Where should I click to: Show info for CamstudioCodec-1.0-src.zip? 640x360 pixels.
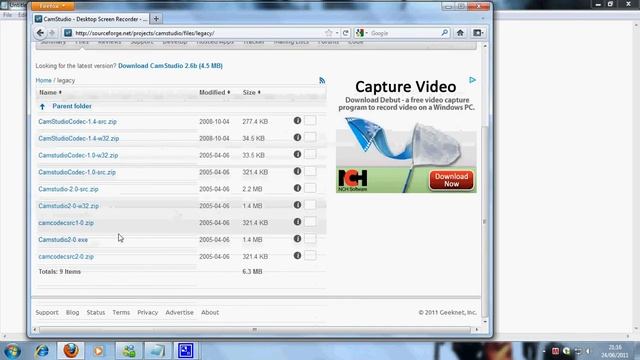point(297,171)
